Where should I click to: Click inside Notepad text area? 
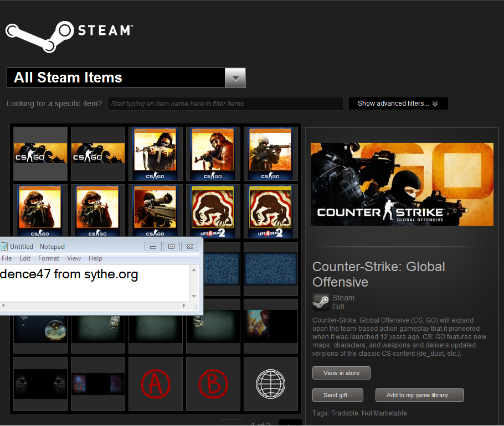[x=95, y=283]
